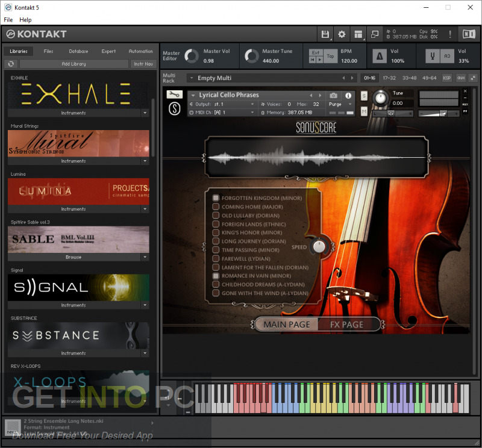This screenshot has height=448, width=482.
Task: Click the Kontakt logo in header
Action: (37, 34)
